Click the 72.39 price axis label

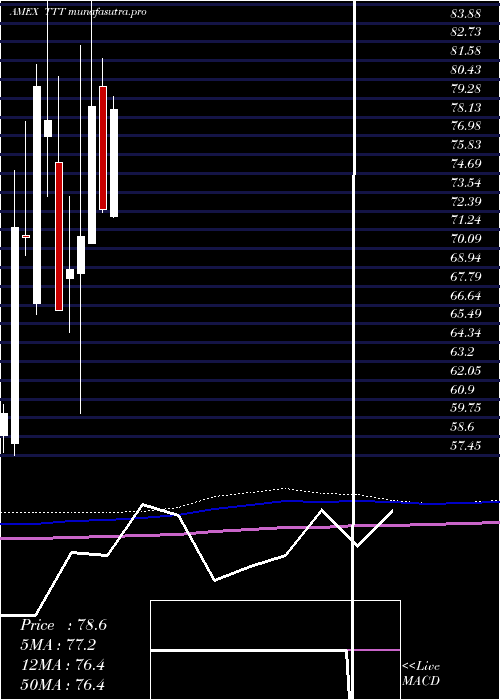click(x=466, y=202)
